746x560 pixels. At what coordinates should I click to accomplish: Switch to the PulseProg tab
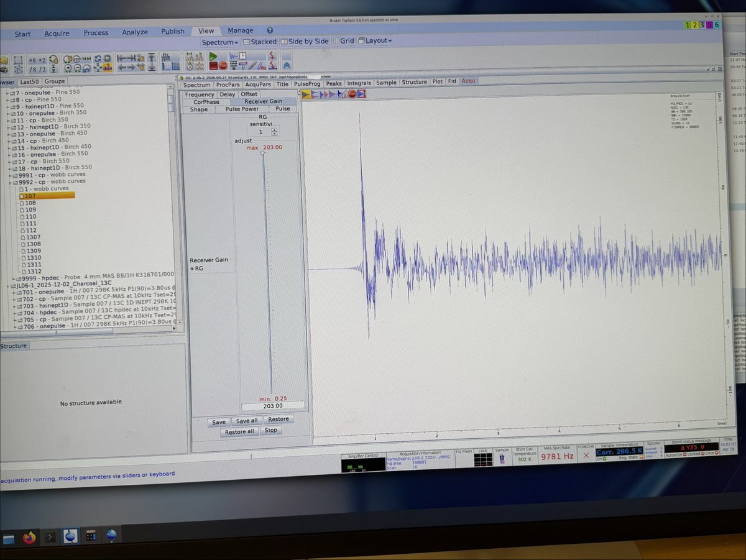pyautogui.click(x=307, y=83)
